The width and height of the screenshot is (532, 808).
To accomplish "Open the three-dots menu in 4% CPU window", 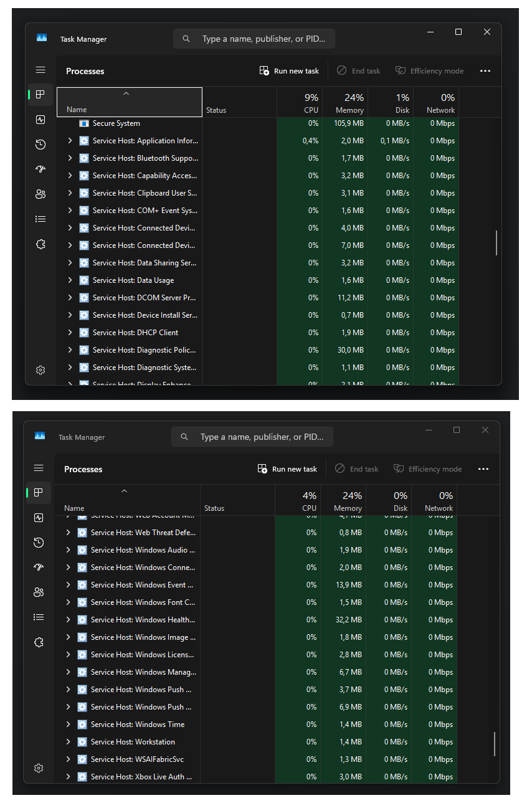I will pyautogui.click(x=483, y=469).
